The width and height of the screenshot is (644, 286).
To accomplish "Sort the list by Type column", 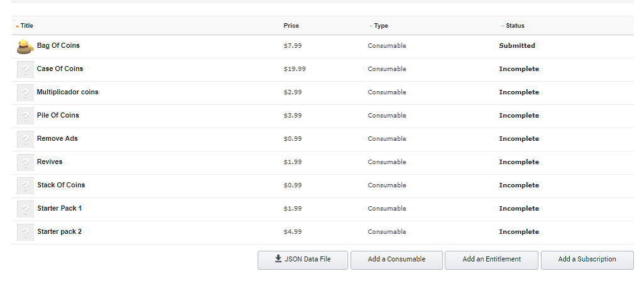I will click(x=380, y=26).
